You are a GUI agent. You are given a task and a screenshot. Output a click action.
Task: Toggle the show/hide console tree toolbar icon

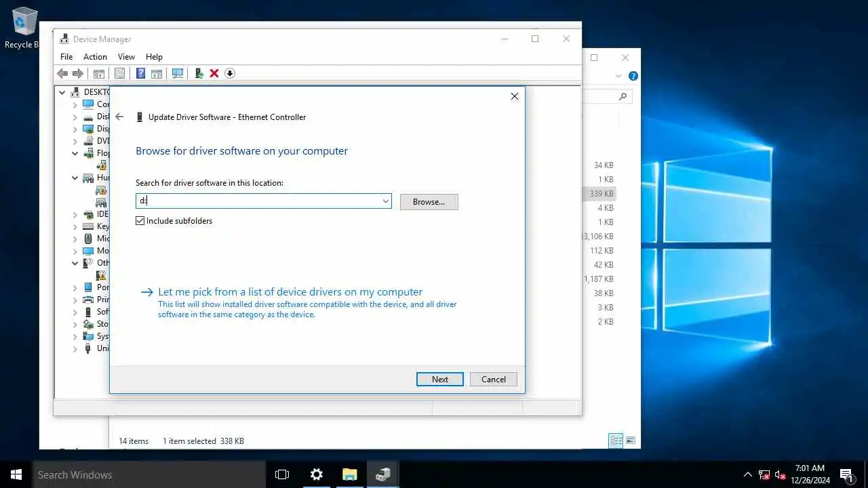coord(99,73)
